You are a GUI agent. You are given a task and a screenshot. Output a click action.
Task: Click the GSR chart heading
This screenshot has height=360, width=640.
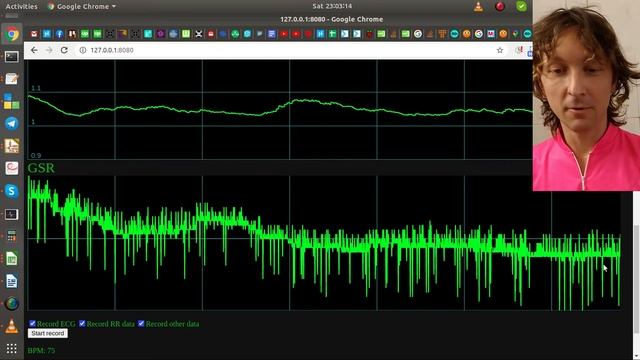pos(41,168)
